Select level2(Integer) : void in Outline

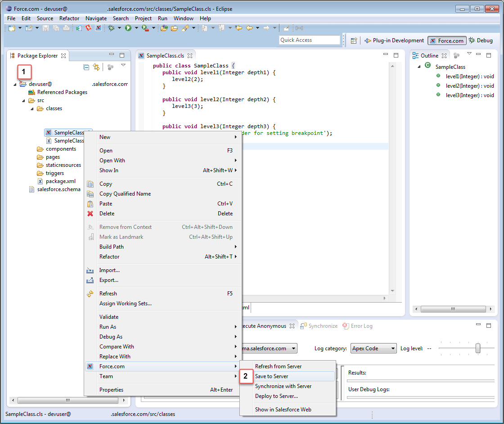click(x=470, y=86)
